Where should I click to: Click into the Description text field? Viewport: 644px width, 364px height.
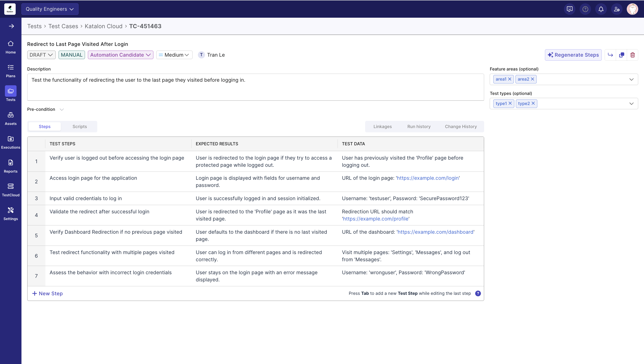click(x=256, y=87)
